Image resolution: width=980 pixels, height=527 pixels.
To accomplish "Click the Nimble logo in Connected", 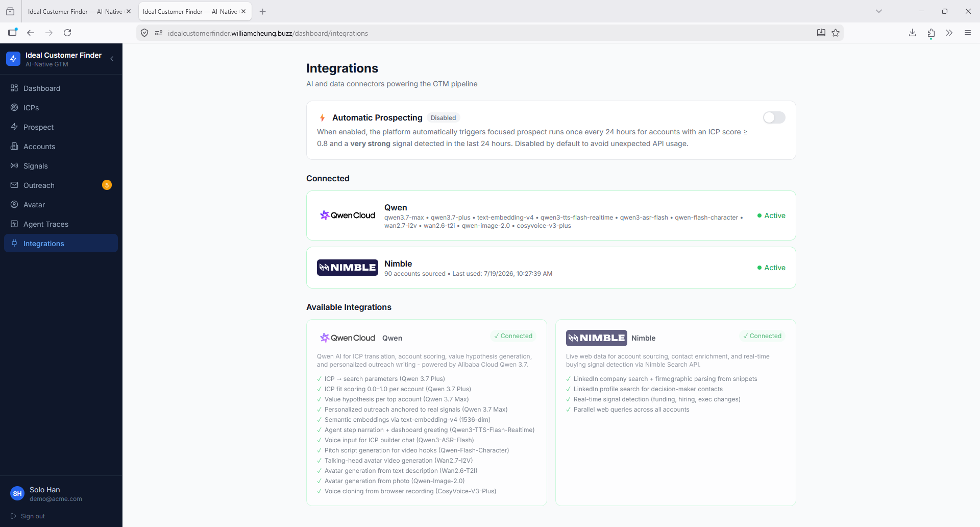I will point(348,268).
